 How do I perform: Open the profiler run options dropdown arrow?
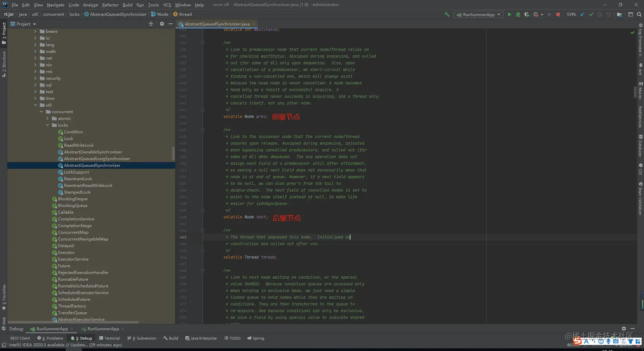click(542, 14)
